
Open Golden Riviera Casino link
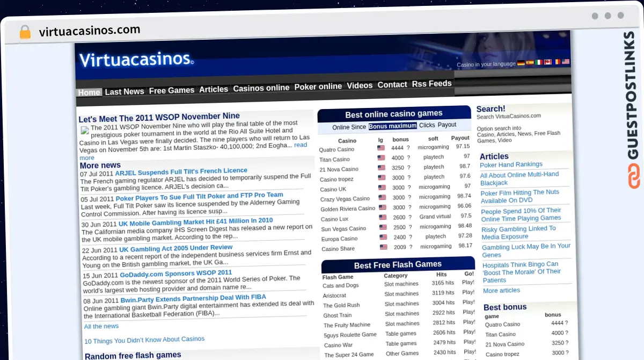(x=348, y=209)
